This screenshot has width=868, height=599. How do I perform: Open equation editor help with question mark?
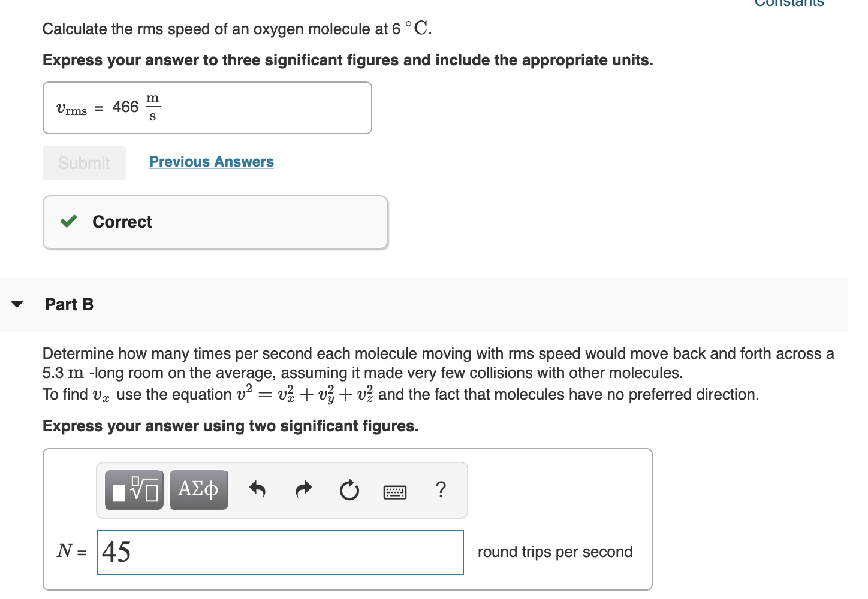tap(441, 490)
